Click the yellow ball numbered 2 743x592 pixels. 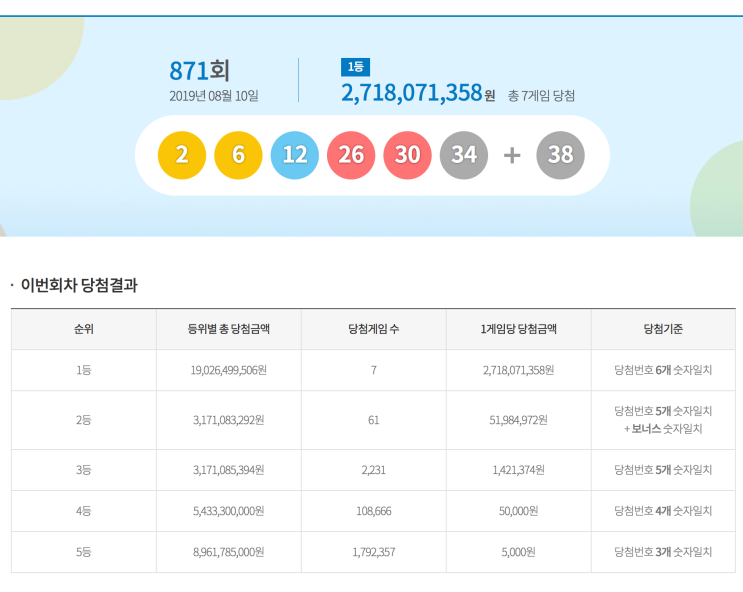(x=182, y=155)
